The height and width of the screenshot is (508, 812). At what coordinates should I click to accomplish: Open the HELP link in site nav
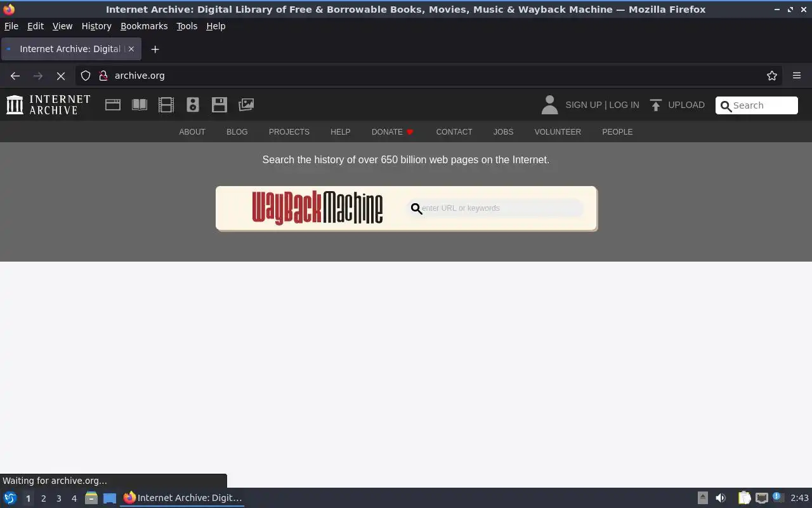pyautogui.click(x=341, y=132)
